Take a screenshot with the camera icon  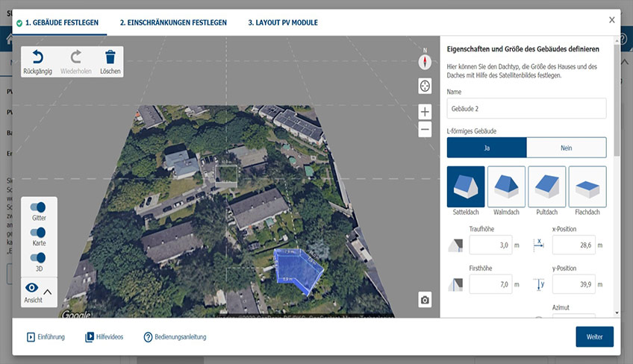tap(425, 300)
